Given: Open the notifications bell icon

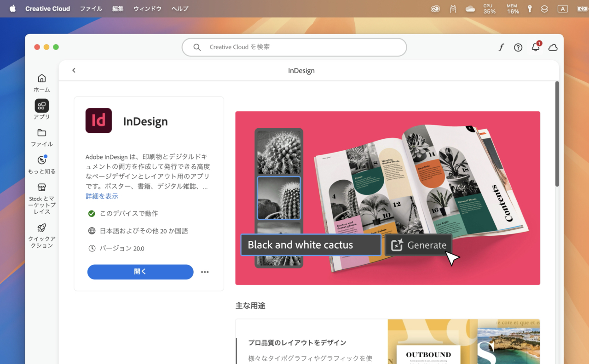Looking at the screenshot, I should click(x=536, y=47).
